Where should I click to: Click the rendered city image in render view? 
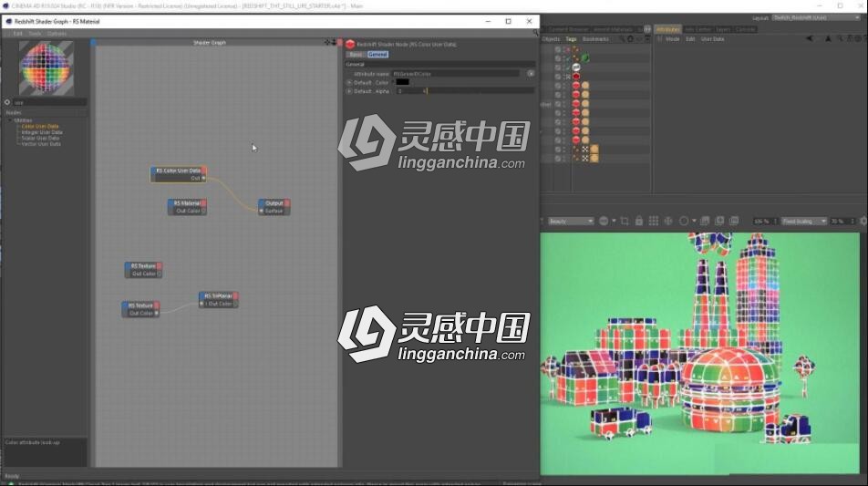tap(699, 353)
